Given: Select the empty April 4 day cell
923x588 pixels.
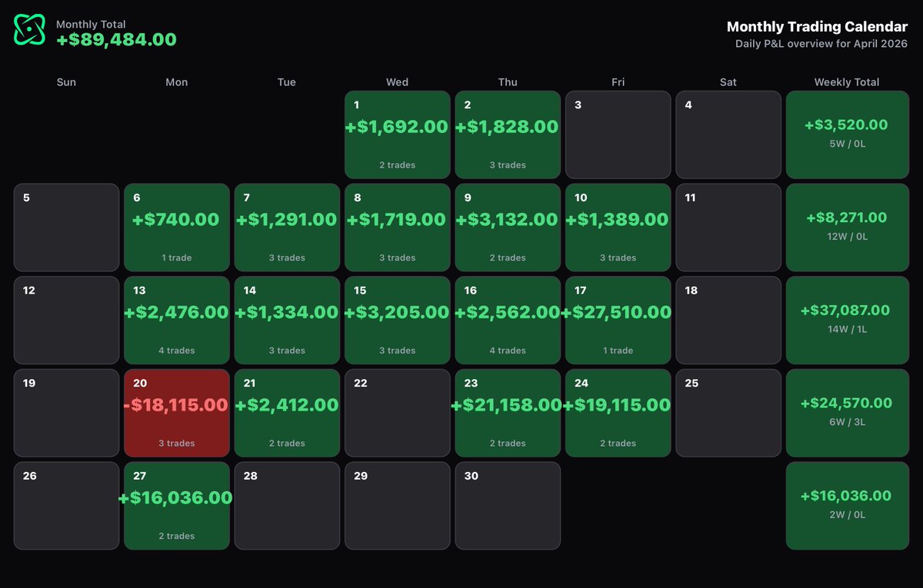Looking at the screenshot, I should [x=728, y=135].
